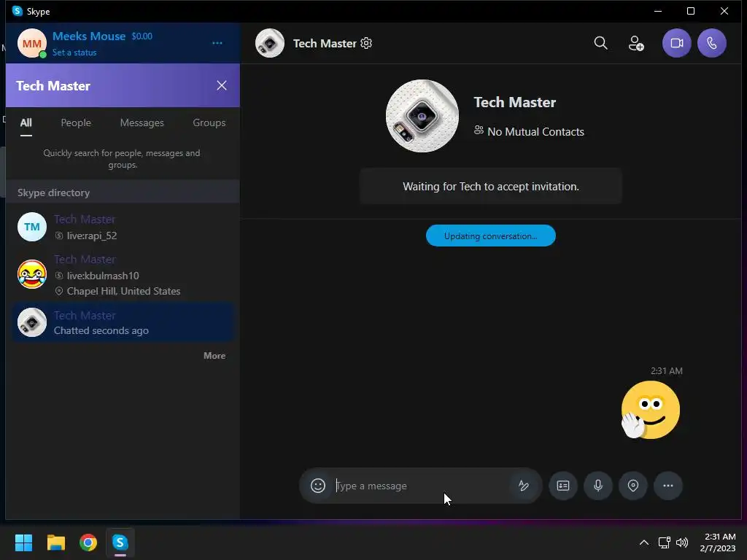Click Skype icon on taskbar
This screenshot has width=747, height=560.
120,542
